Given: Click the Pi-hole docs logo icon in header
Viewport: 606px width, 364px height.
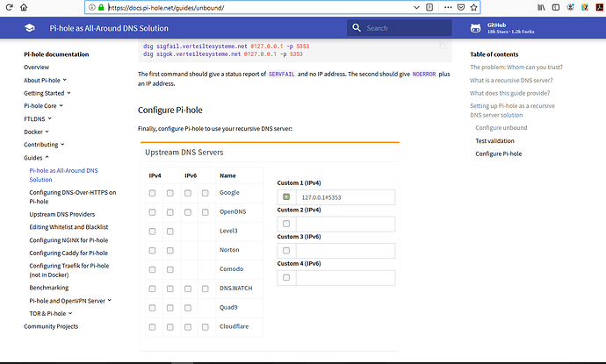Looking at the screenshot, I should pos(29,28).
